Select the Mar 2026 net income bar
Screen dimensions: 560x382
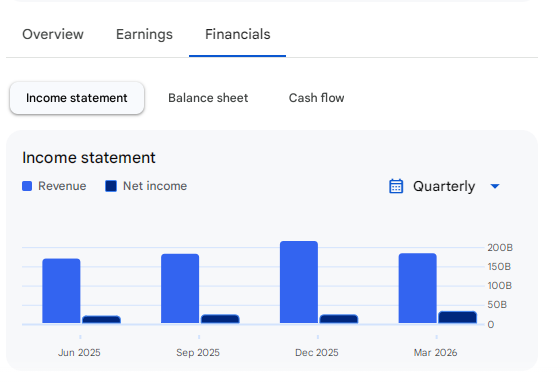pos(458,317)
